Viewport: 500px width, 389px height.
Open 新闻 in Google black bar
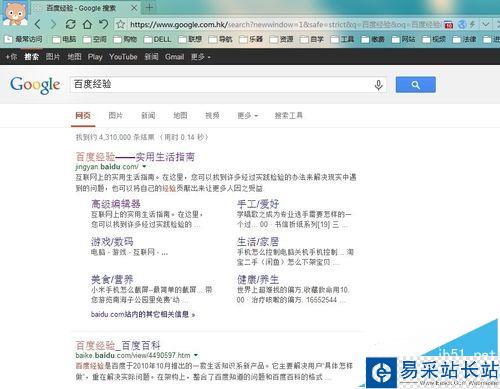tap(151, 57)
